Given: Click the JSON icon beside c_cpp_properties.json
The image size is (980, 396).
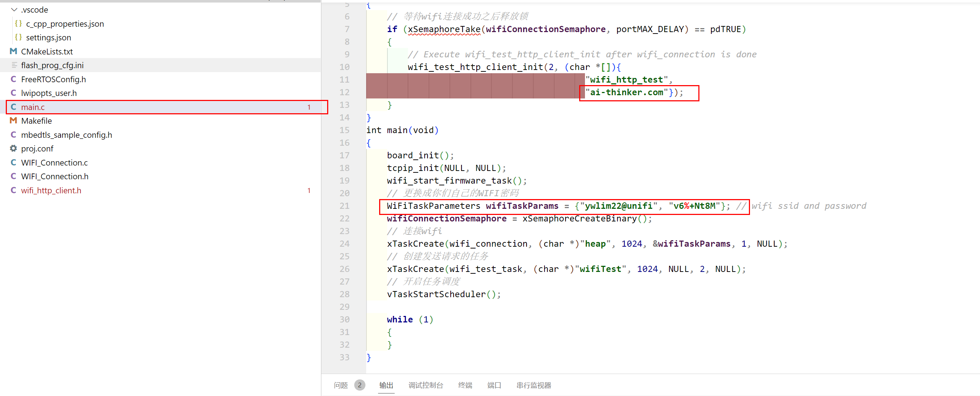Looking at the screenshot, I should pyautogui.click(x=18, y=23).
